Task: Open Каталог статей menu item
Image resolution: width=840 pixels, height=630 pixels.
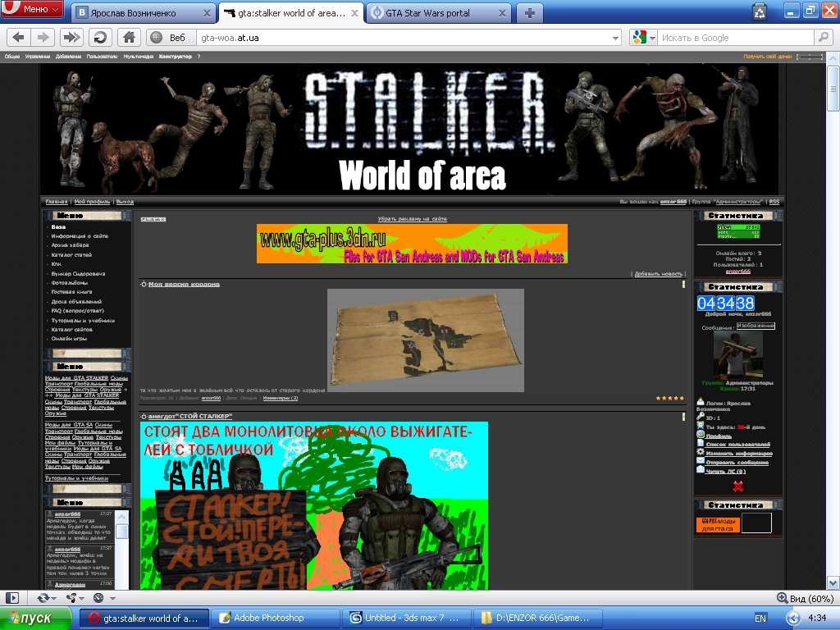Action: tap(72, 255)
